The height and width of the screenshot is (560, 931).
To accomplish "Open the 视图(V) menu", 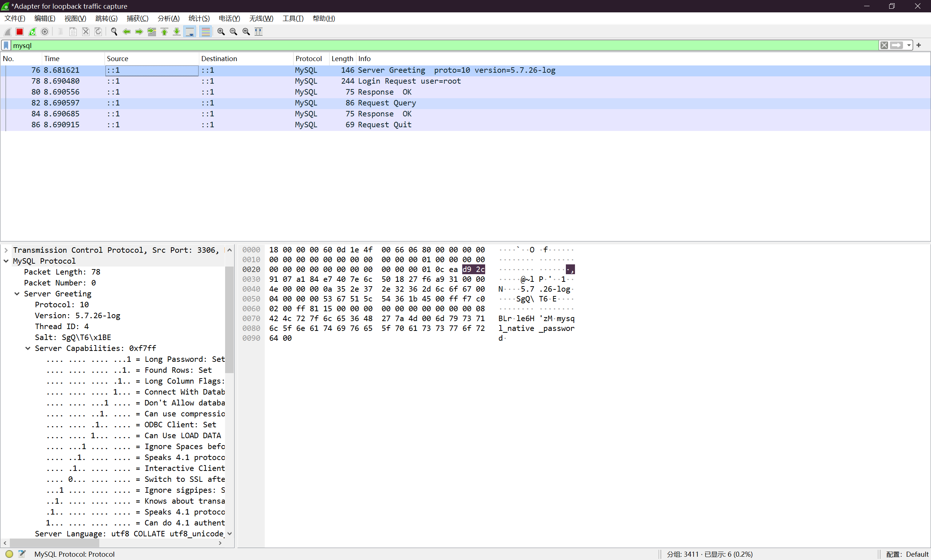I will [75, 18].
